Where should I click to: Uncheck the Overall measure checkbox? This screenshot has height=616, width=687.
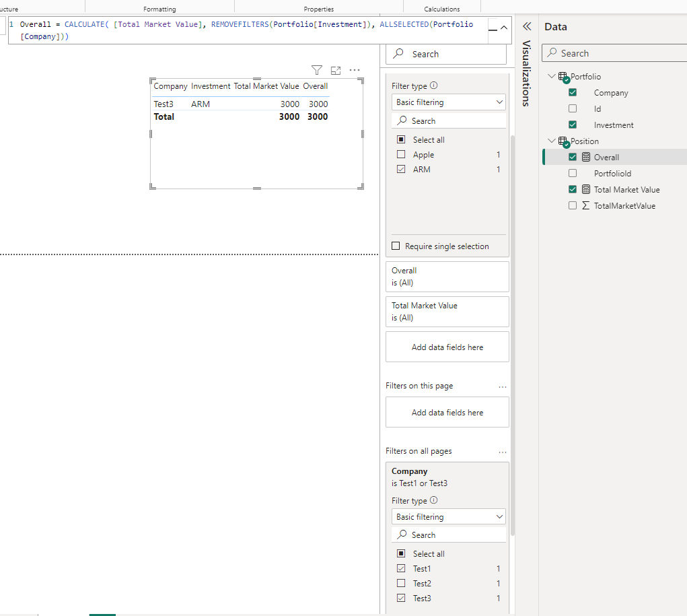(x=573, y=157)
